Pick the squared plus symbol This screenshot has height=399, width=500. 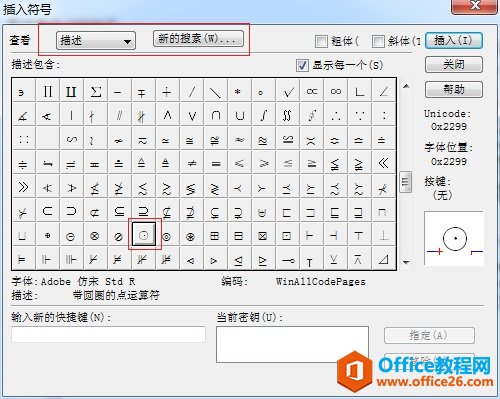pos(215,236)
